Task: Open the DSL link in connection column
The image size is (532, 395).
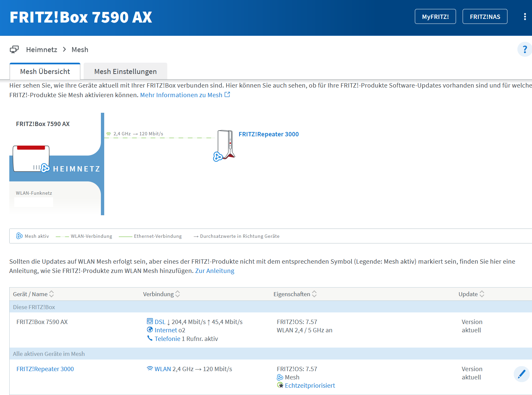Action: point(160,322)
